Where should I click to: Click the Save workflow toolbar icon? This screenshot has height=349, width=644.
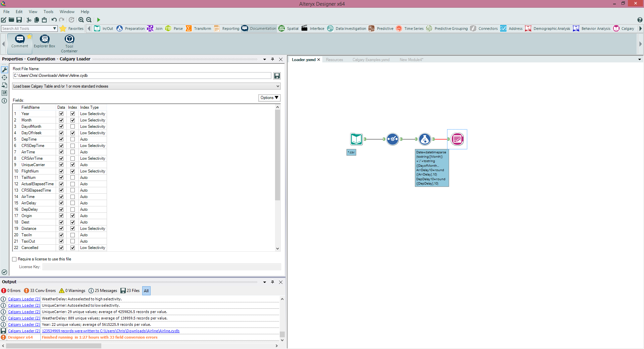pos(19,20)
